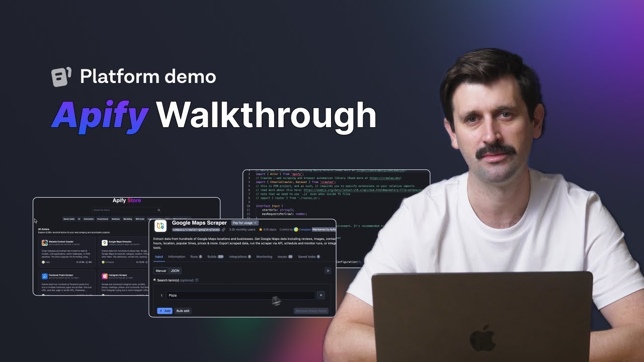The image size is (644, 362).
Task: Open the Information tab
Action: [x=177, y=256]
